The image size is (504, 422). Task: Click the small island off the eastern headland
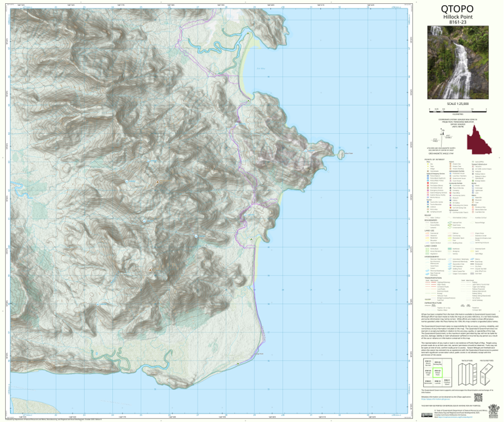tap(341, 154)
